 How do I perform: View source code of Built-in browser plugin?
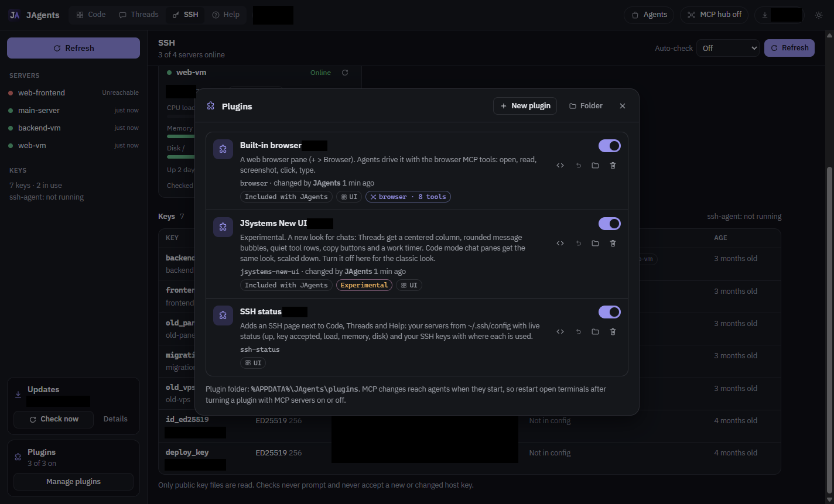point(560,166)
